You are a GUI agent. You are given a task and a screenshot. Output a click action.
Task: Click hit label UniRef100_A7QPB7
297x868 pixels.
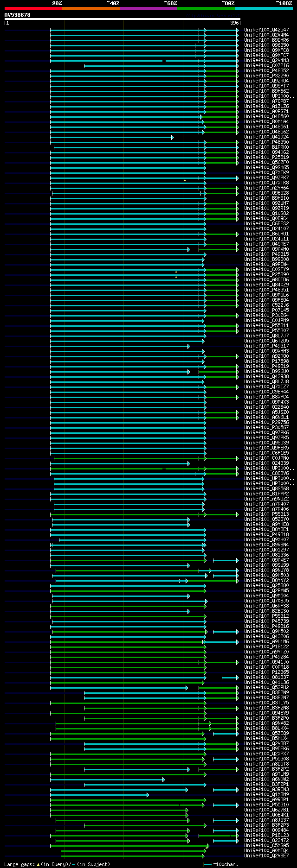click(x=266, y=101)
